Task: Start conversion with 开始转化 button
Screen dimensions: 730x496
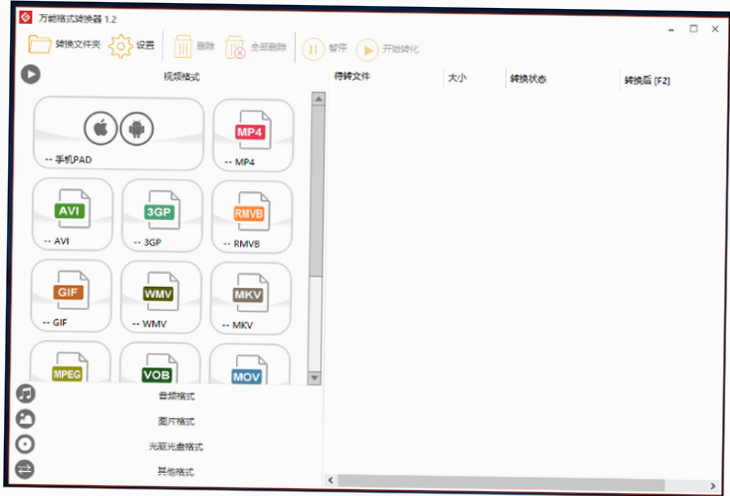Action: pyautogui.click(x=387, y=49)
